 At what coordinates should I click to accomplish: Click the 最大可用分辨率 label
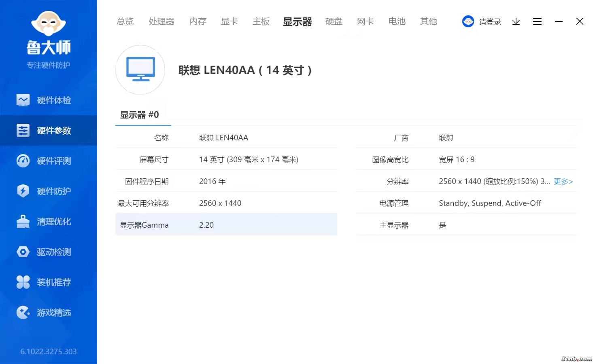[143, 203]
